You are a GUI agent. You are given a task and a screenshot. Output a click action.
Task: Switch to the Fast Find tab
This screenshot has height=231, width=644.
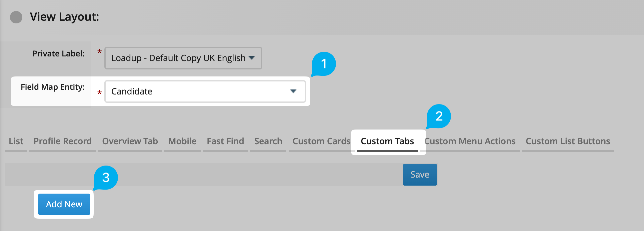tap(225, 141)
